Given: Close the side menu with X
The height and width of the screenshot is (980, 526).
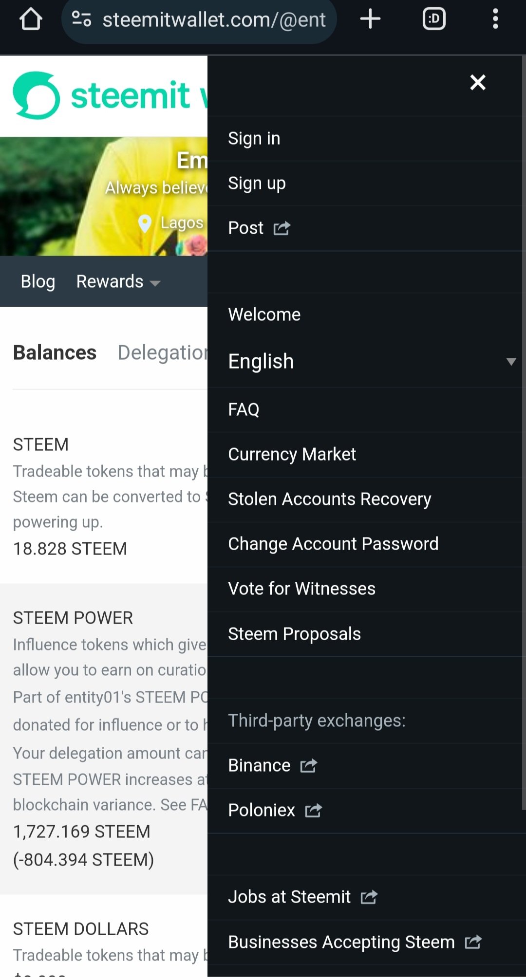Looking at the screenshot, I should (x=478, y=82).
